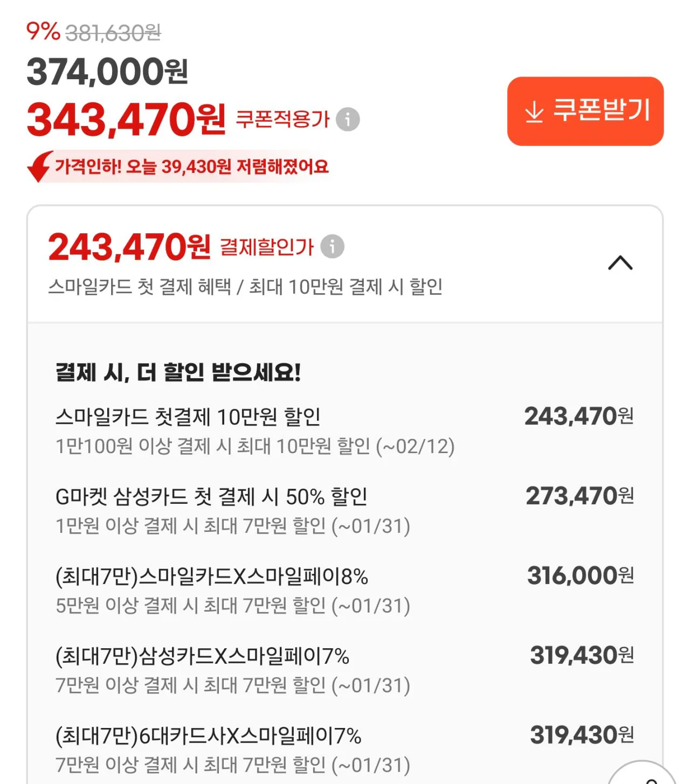690x784 pixels.
Task: Tap the info icon beside 결제할인가
Action: pos(332,247)
